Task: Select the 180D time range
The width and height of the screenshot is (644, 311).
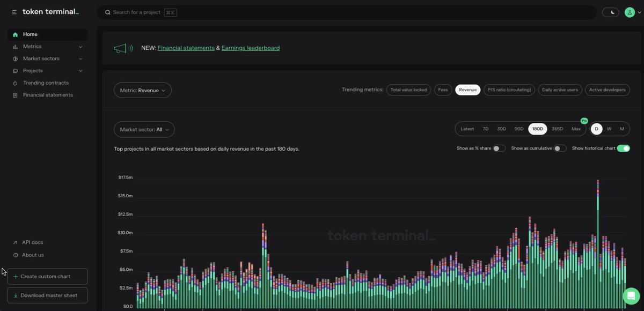Action: coord(537,129)
